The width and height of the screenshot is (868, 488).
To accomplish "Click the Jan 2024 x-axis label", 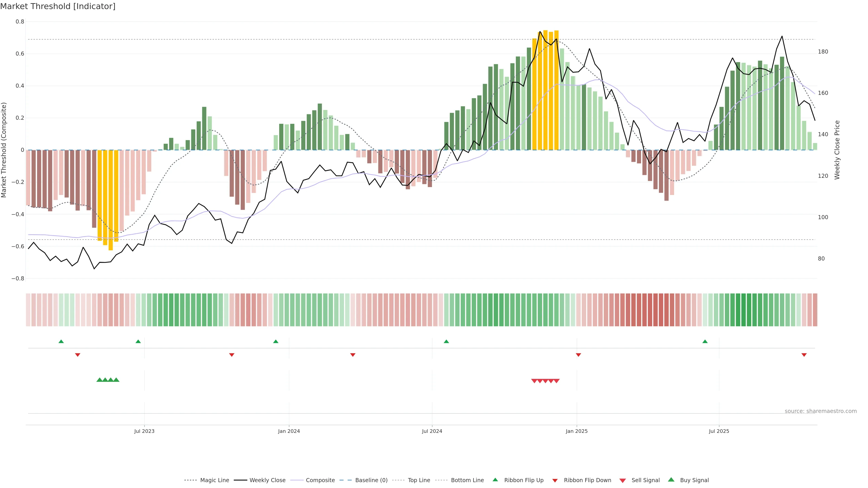I will pos(289,431).
